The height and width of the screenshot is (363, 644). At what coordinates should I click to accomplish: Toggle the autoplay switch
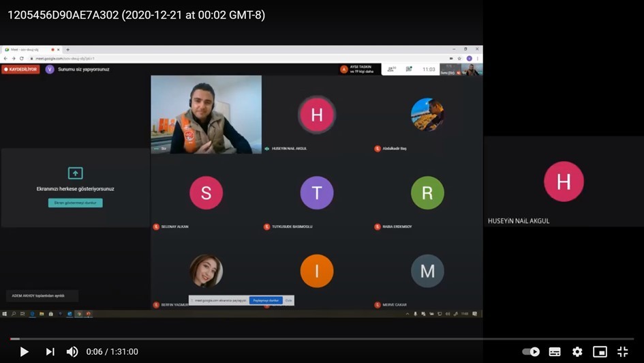(531, 351)
